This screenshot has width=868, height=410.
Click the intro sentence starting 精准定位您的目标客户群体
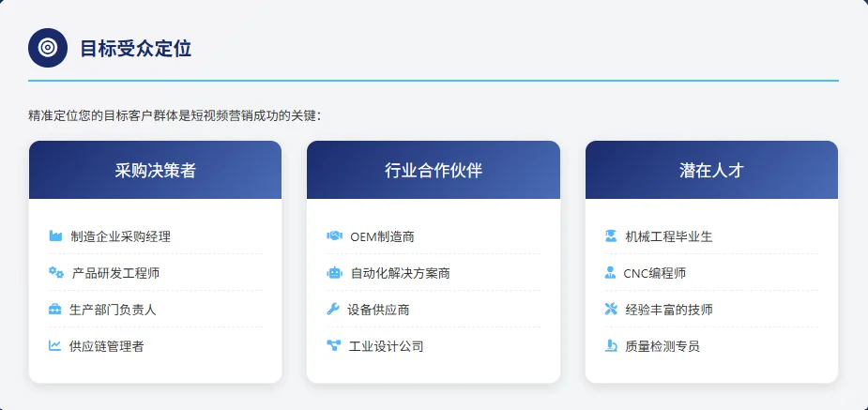point(175,115)
